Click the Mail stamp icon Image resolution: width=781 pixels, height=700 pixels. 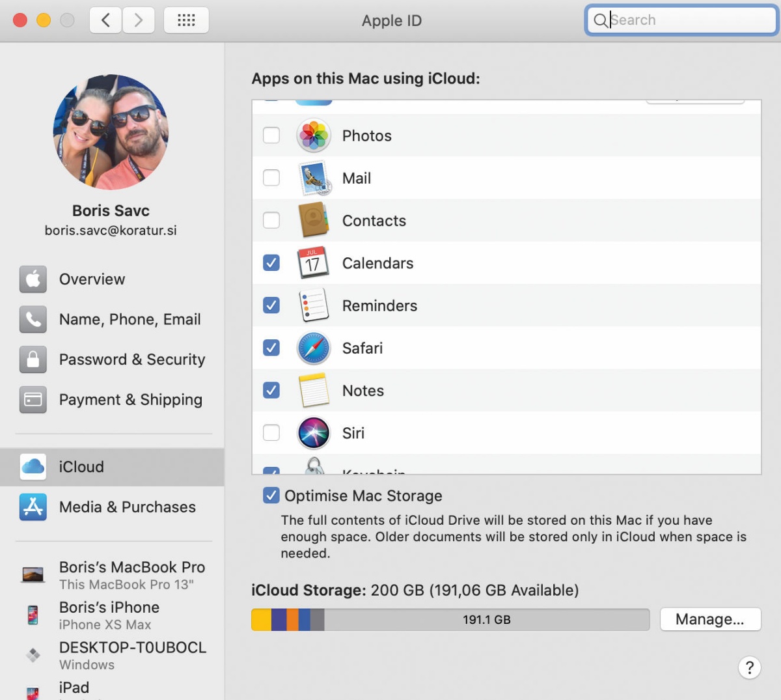tap(315, 178)
